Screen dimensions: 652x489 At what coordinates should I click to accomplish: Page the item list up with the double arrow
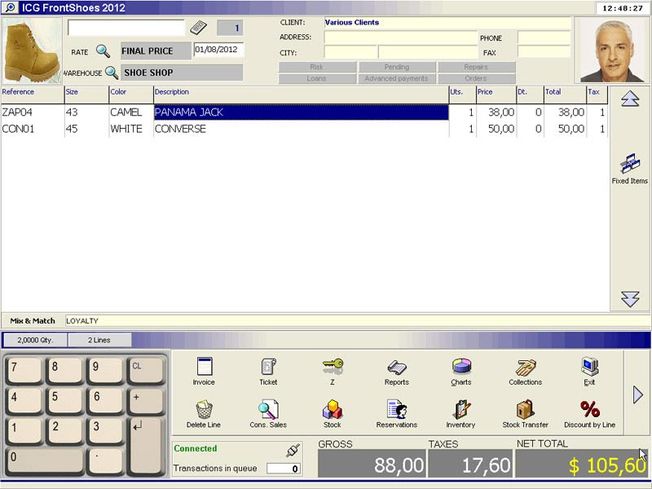click(630, 99)
